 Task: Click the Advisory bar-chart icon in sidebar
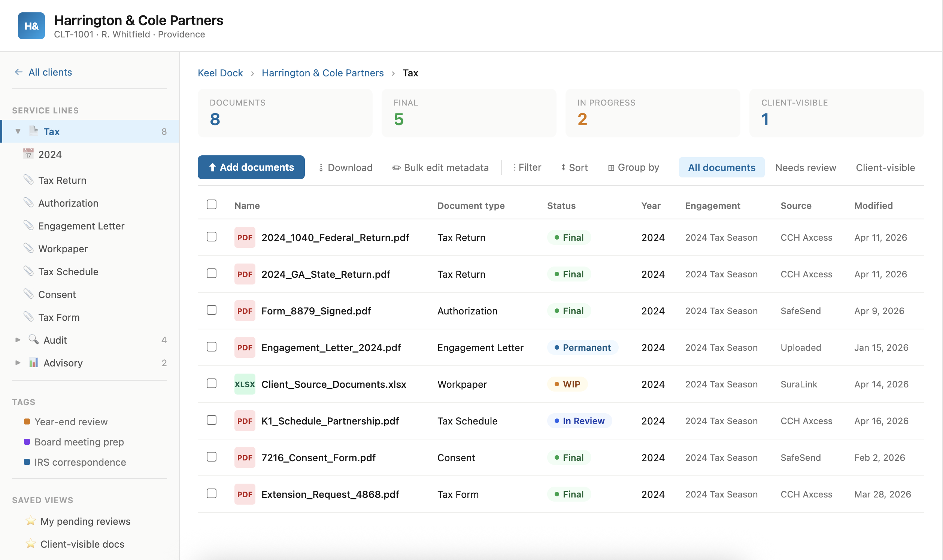click(x=34, y=363)
